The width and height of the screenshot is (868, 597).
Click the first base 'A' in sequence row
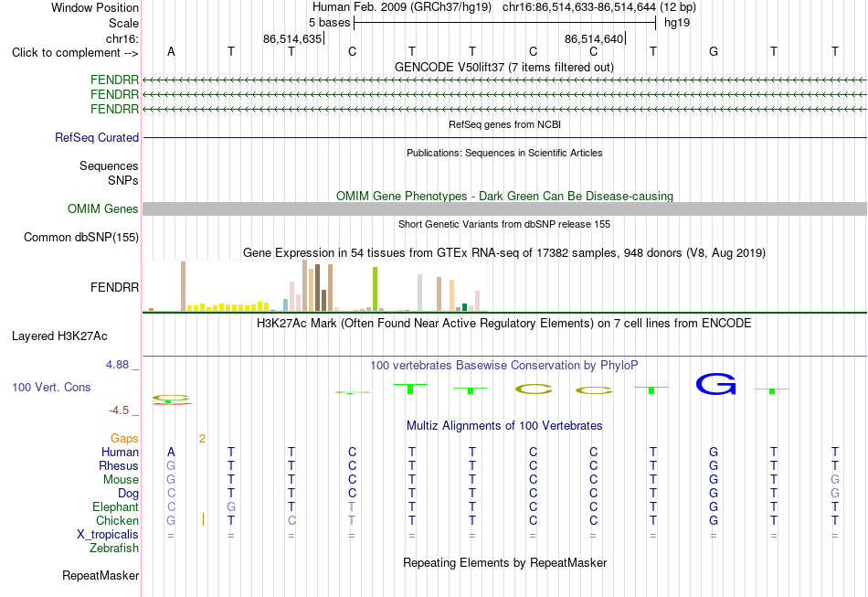pos(171,51)
